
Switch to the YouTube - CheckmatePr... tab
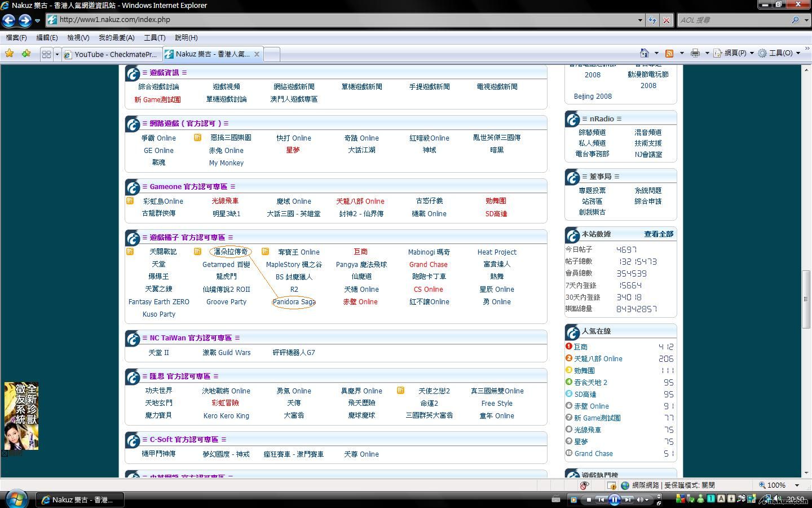click(112, 54)
